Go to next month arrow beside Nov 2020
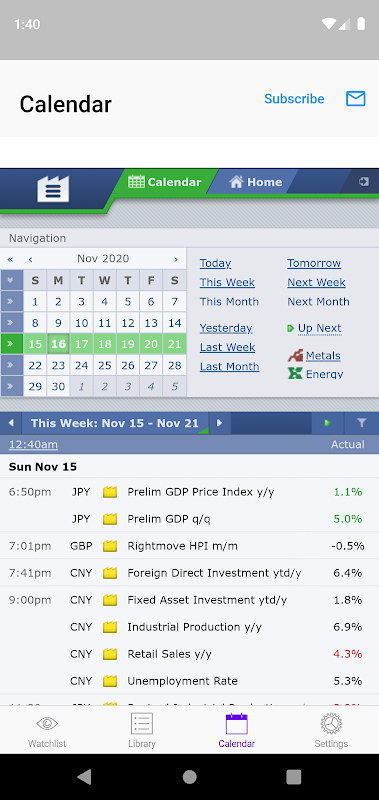The width and height of the screenshot is (379, 800). [175, 259]
